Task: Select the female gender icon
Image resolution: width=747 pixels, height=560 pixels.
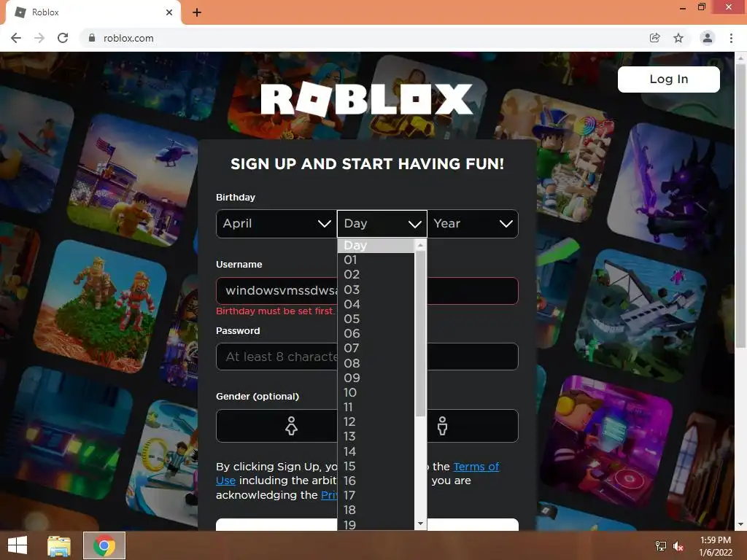Action: click(291, 426)
